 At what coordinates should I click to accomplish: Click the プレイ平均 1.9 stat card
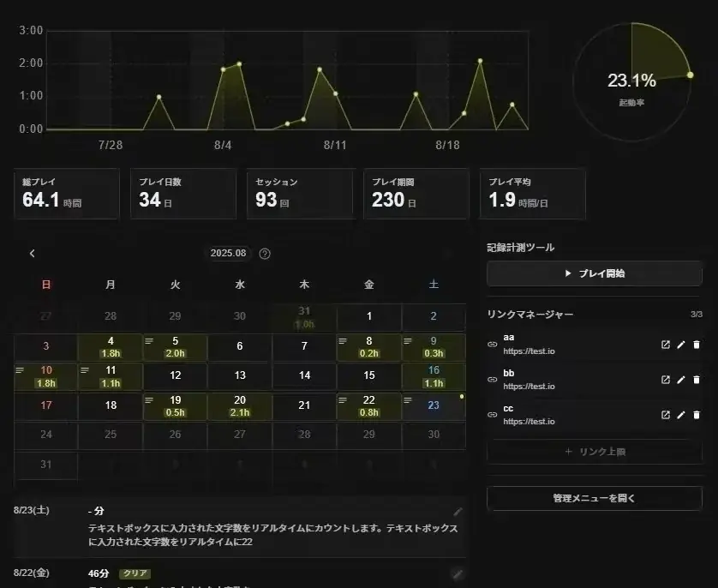click(533, 194)
